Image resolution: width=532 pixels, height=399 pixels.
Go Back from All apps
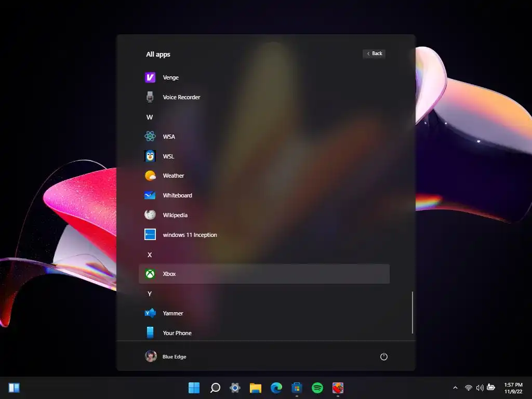pyautogui.click(x=374, y=54)
